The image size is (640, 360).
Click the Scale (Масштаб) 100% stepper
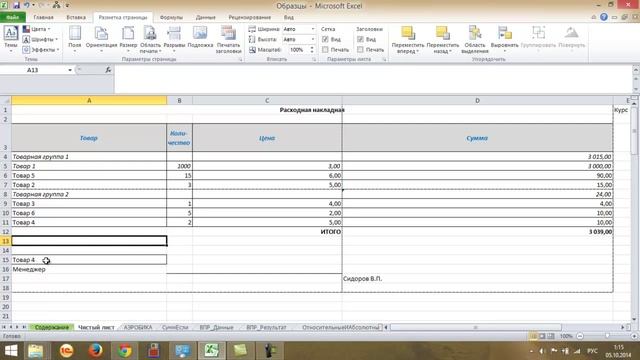click(x=312, y=49)
